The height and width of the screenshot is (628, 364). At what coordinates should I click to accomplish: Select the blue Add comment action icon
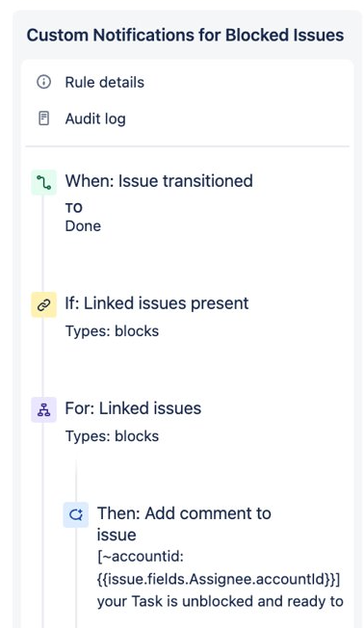tap(76, 514)
